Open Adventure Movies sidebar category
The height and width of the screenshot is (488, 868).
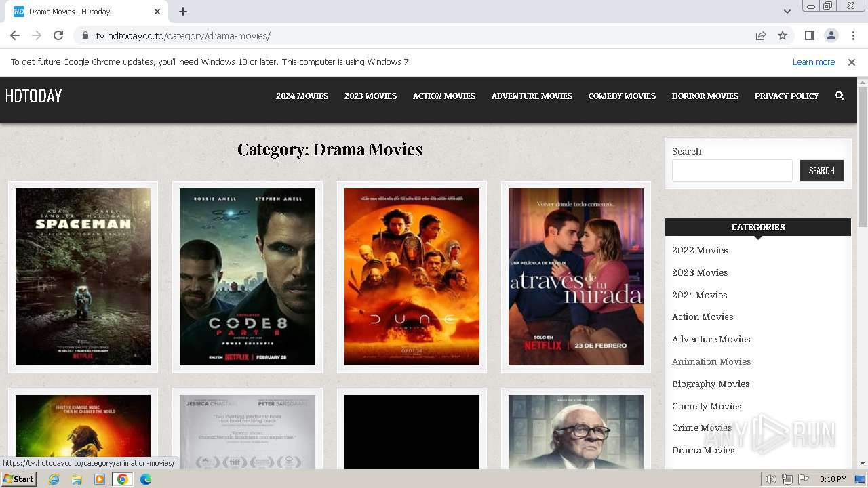click(711, 339)
